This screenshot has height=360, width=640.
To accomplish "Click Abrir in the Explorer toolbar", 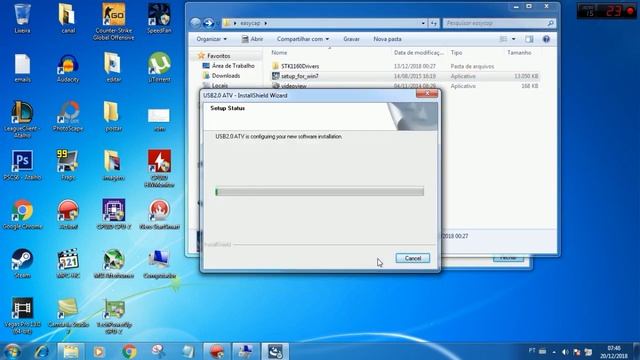I will point(252,39).
